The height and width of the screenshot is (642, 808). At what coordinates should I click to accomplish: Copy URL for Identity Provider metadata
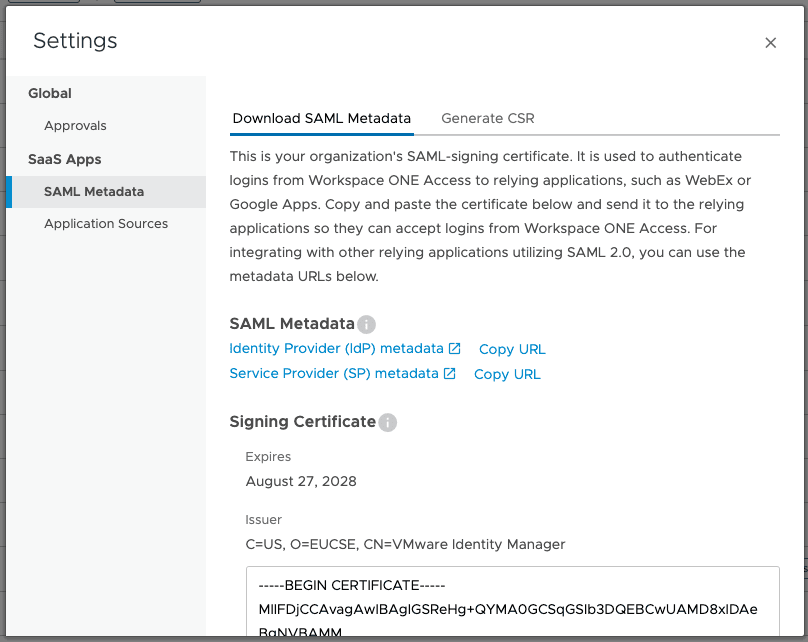[x=512, y=349]
